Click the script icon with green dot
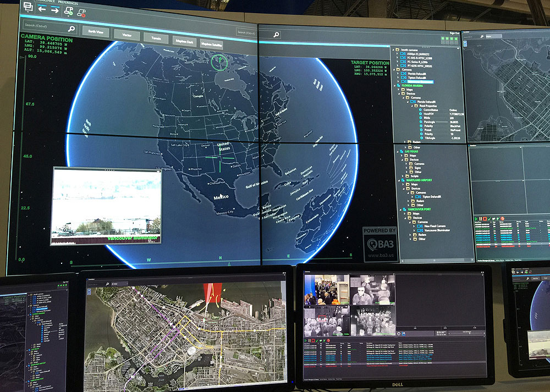Image resolution: width=550 pixels, height=392 pixels. tap(68, 11)
